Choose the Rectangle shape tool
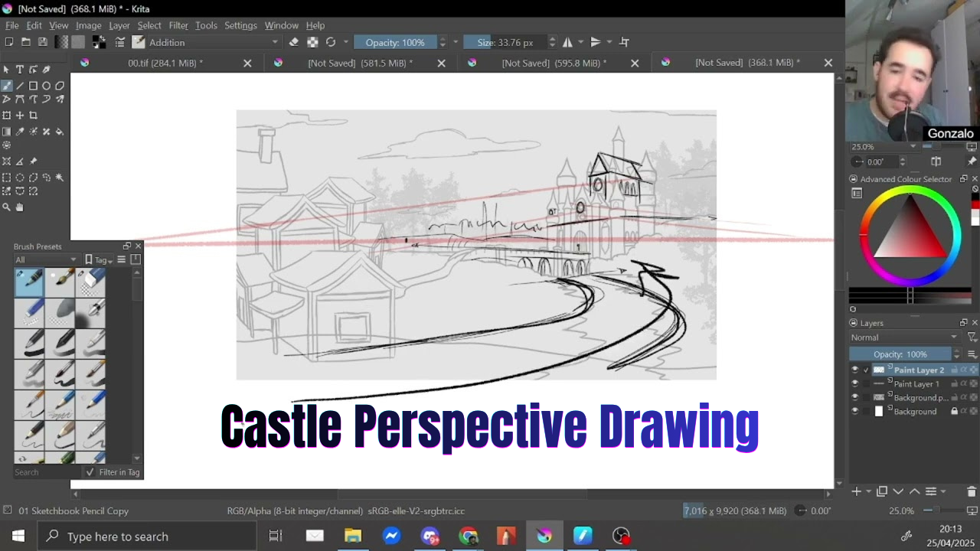 tap(33, 86)
